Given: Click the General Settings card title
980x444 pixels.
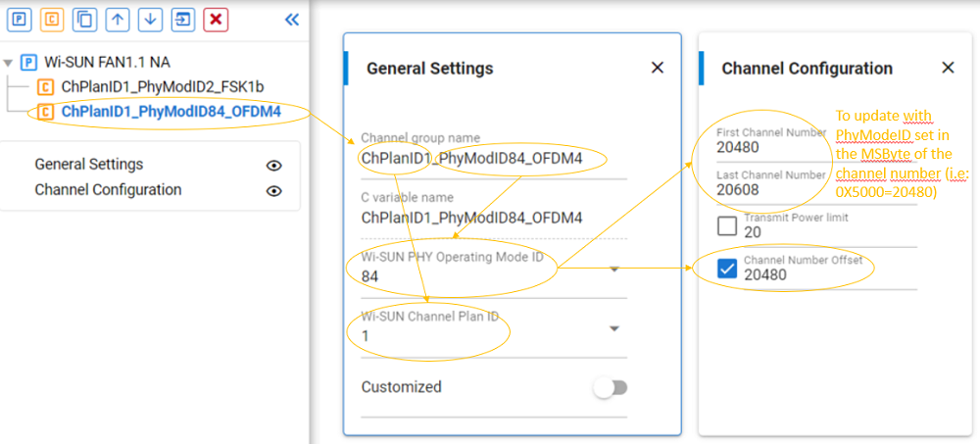Looking at the screenshot, I should [430, 69].
